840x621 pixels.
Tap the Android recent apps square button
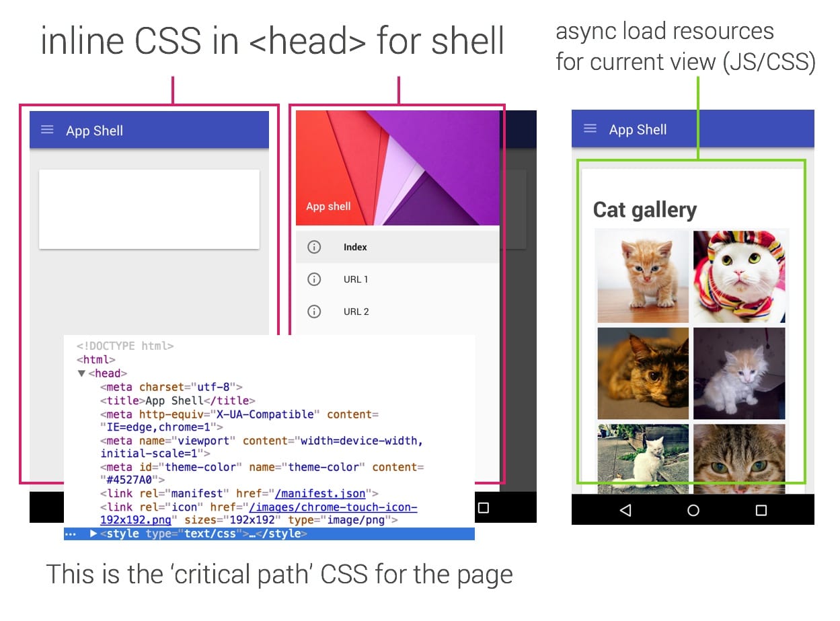pos(760,510)
